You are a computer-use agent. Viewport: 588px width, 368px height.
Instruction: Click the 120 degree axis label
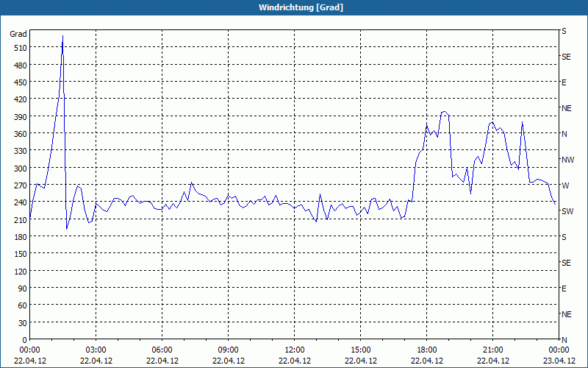point(21,271)
